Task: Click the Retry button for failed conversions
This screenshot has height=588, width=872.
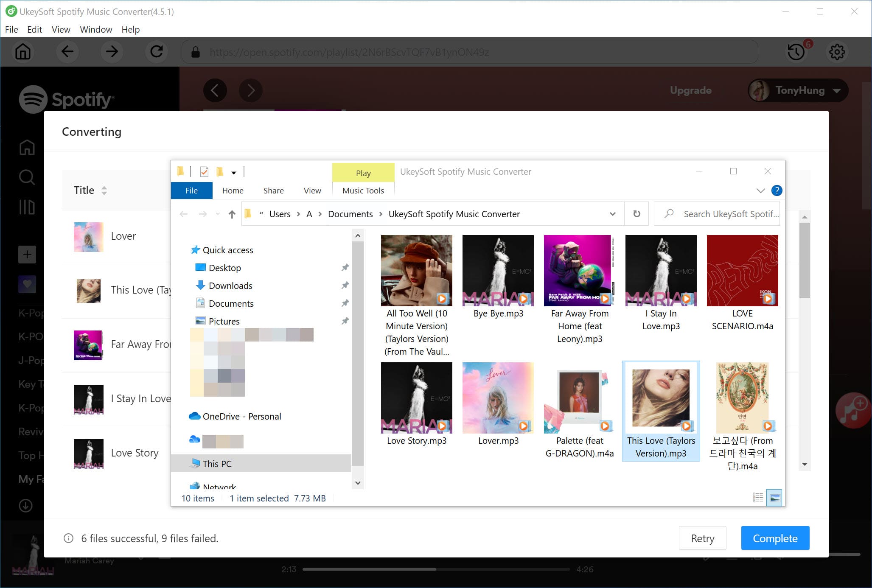Action: point(702,538)
